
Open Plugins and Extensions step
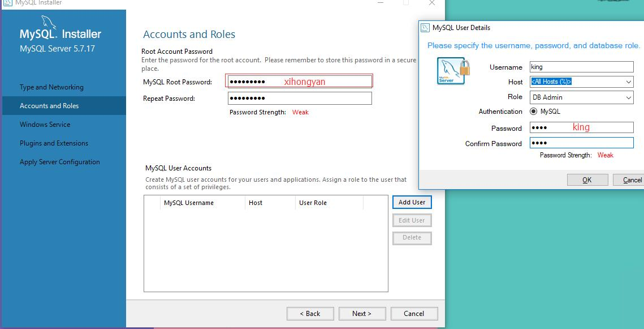54,143
